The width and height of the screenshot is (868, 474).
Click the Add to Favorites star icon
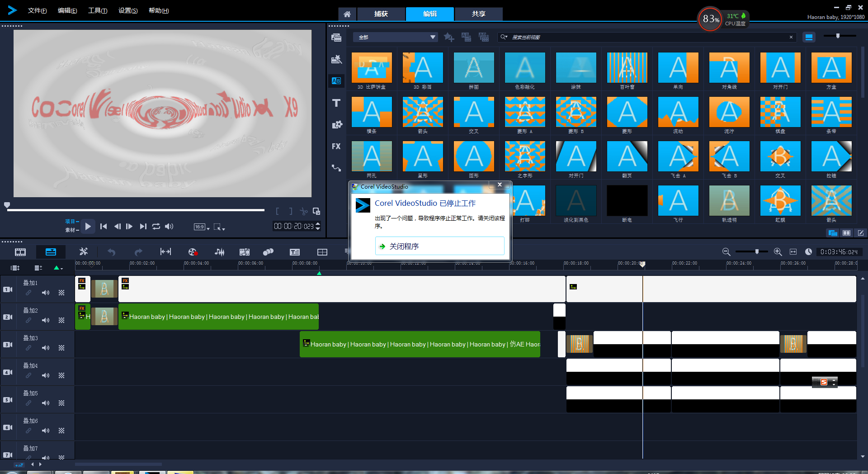[449, 37]
